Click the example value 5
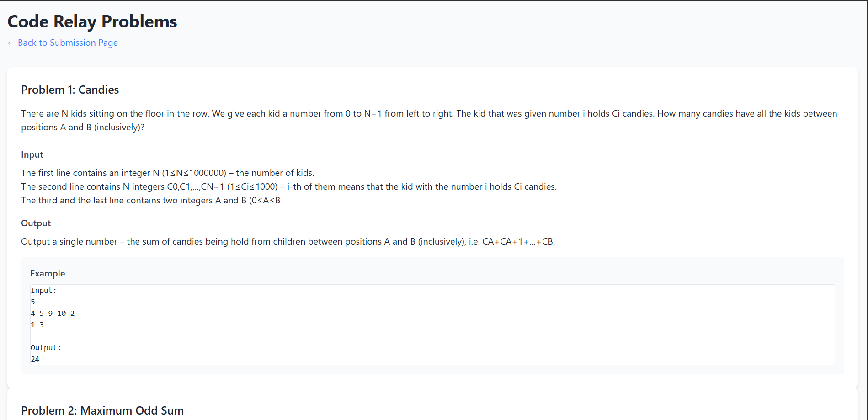 [33, 302]
